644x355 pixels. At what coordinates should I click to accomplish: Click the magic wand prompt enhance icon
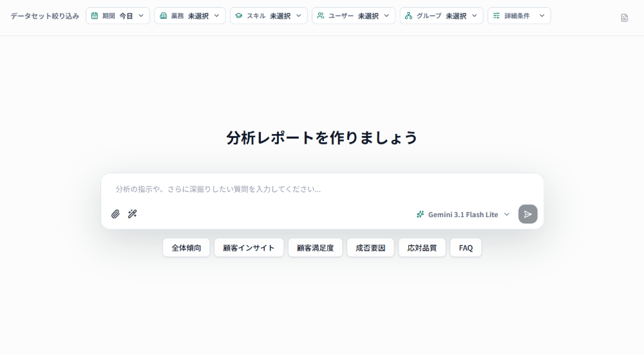click(x=132, y=214)
